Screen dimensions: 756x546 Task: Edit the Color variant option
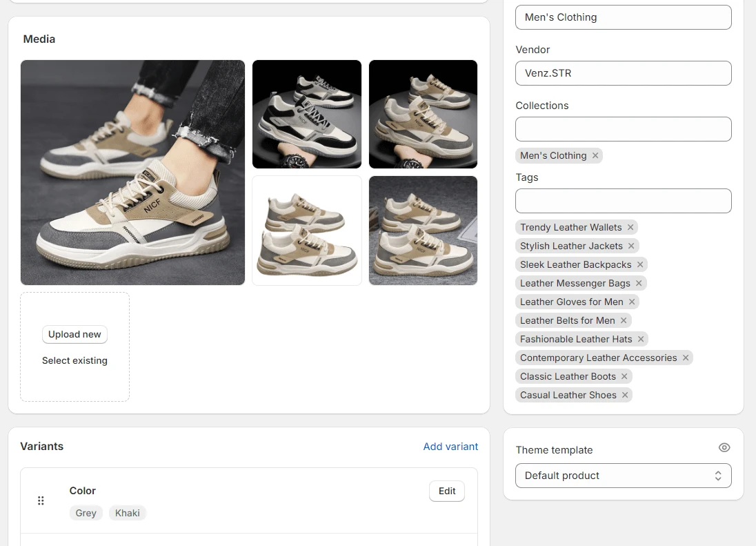[447, 491]
